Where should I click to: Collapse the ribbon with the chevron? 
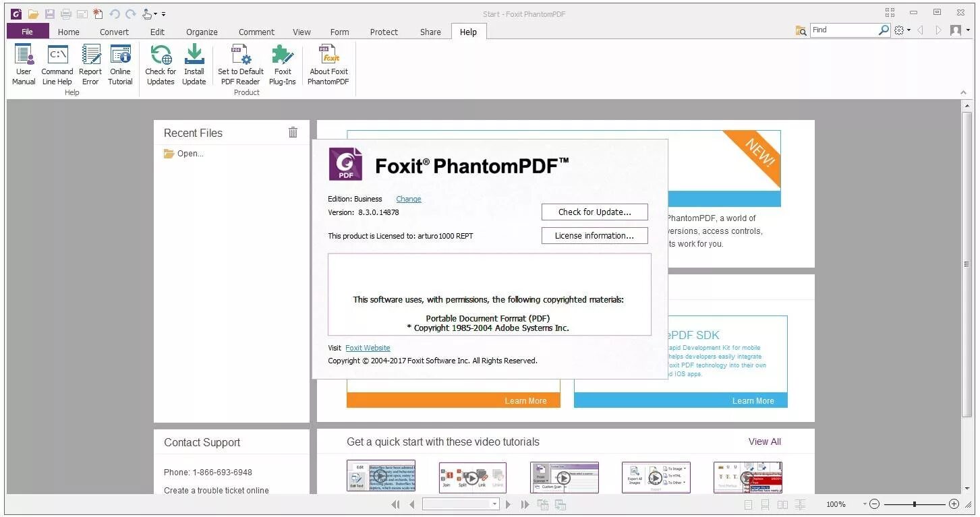(x=963, y=92)
